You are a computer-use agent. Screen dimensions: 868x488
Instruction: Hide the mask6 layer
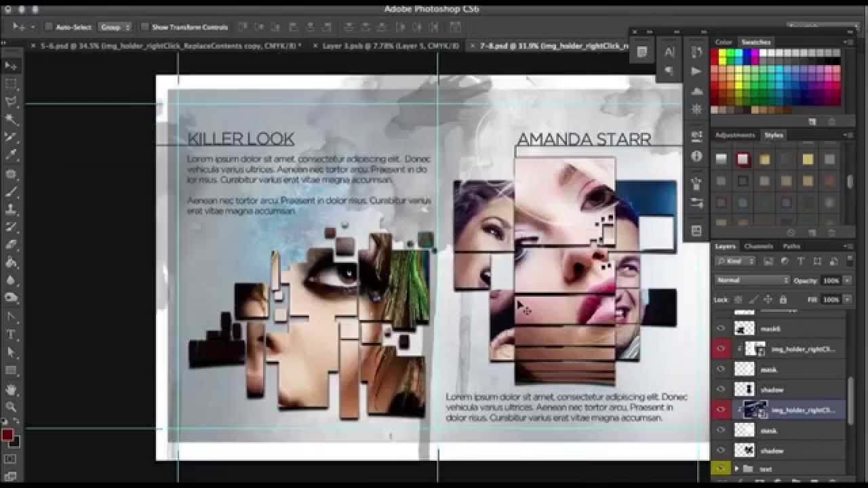(x=721, y=329)
